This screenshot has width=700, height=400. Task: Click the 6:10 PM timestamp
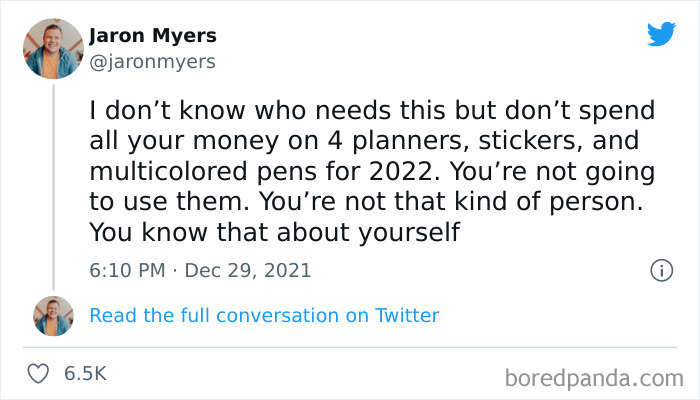click(x=125, y=270)
